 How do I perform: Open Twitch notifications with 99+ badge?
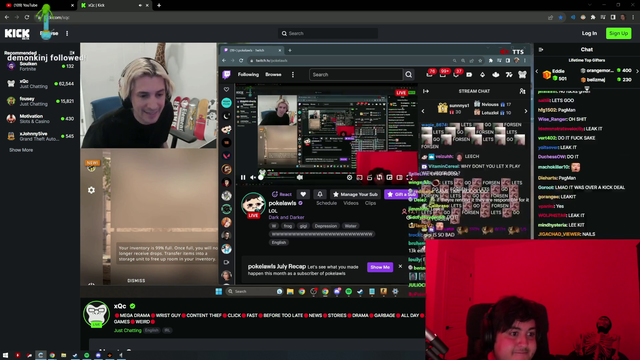coord(444,74)
